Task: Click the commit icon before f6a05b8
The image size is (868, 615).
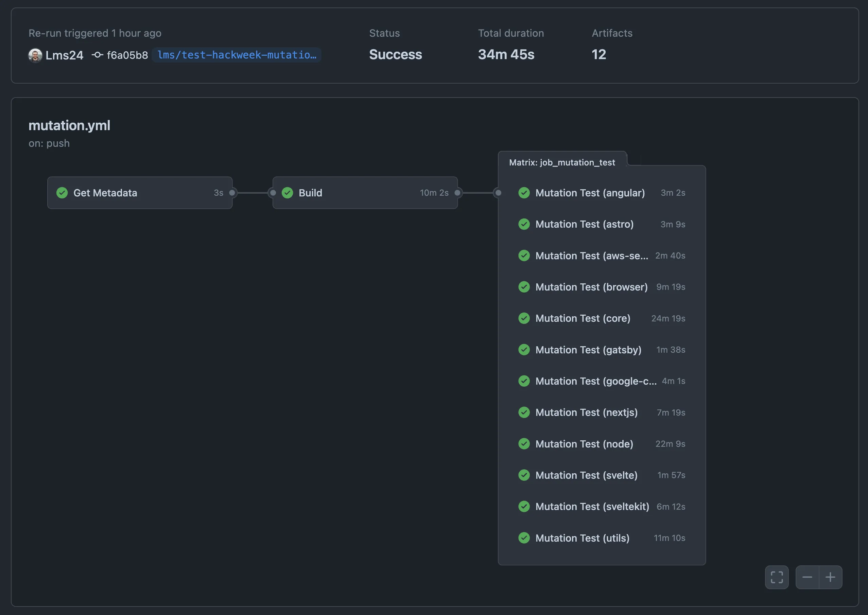Action: coord(97,55)
